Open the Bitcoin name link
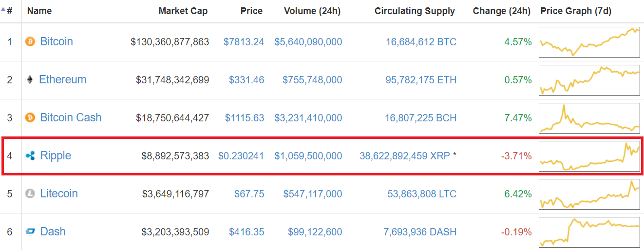The height and width of the screenshot is (250, 644). click(x=57, y=42)
